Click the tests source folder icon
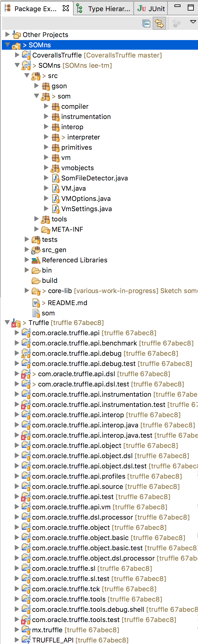Viewport: 198px width, 644px height. pyautogui.click(x=36, y=240)
